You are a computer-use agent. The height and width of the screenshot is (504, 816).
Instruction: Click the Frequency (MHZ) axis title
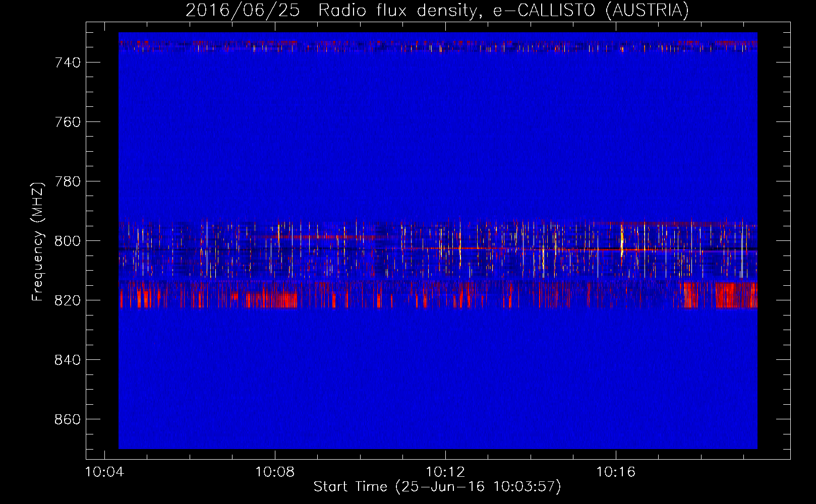tap(38, 241)
